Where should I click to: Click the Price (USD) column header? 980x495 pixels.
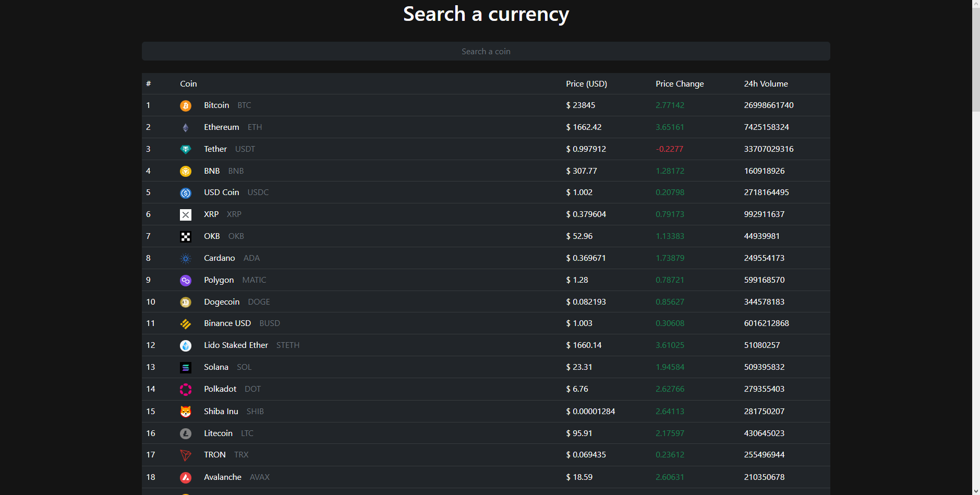pos(587,84)
